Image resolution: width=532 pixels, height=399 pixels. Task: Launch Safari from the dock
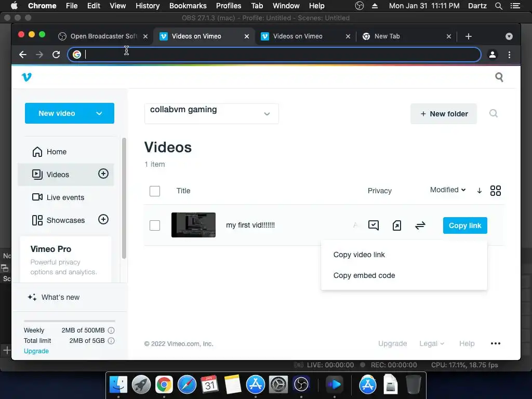click(187, 384)
